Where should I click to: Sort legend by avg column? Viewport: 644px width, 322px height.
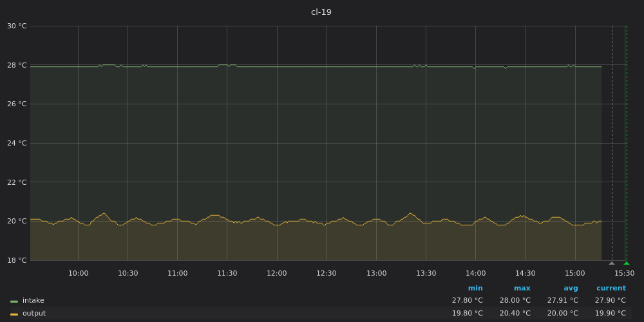(571, 289)
